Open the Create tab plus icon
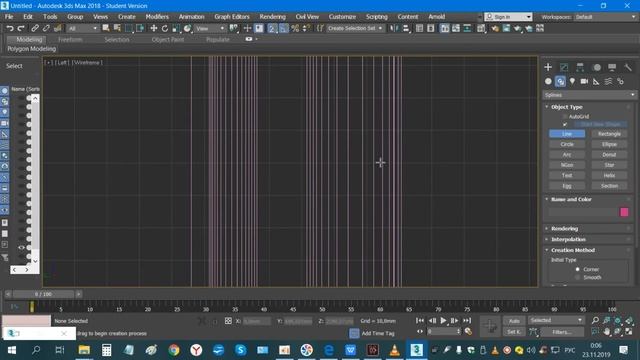Viewport: 640px width, 360px height. (x=548, y=67)
